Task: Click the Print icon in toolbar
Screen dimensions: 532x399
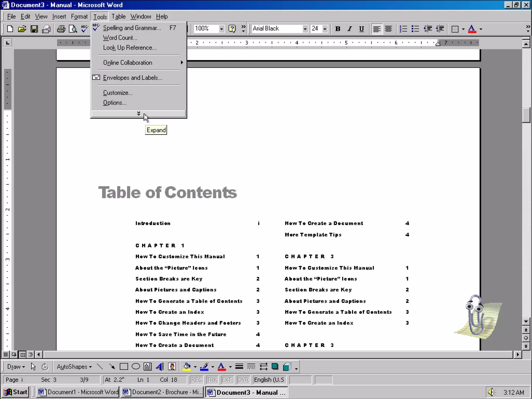Action: (61, 29)
